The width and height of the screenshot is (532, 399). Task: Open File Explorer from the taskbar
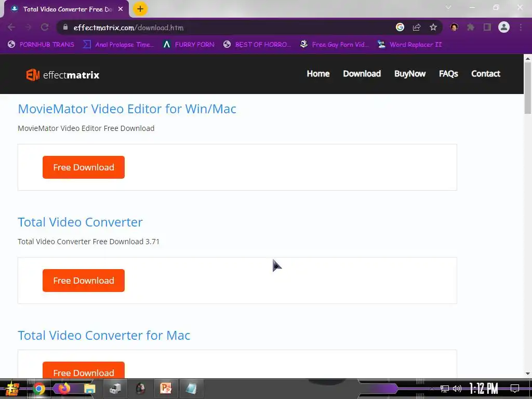(x=89, y=389)
